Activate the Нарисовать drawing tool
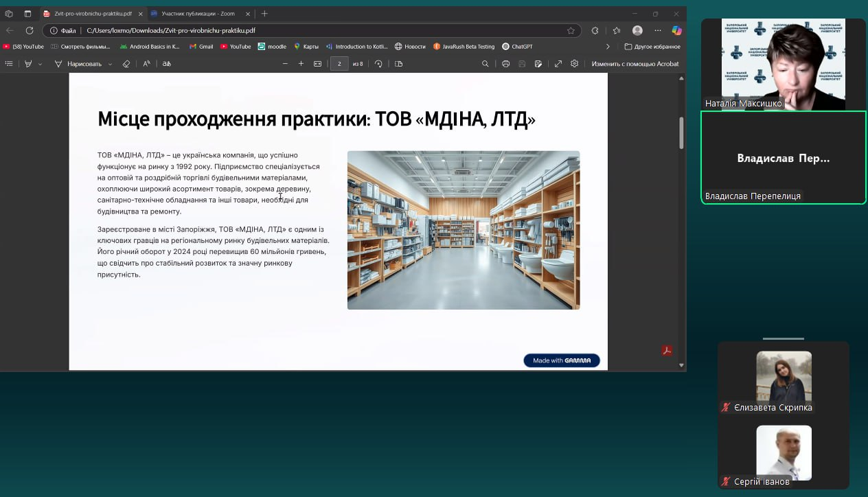This screenshot has width=868, height=497. 78,64
